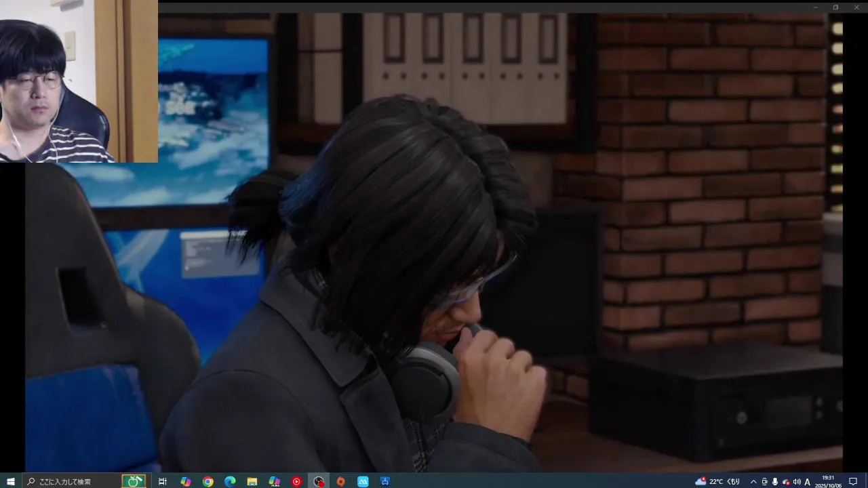Open the clock showing 19:31

pyautogui.click(x=828, y=481)
